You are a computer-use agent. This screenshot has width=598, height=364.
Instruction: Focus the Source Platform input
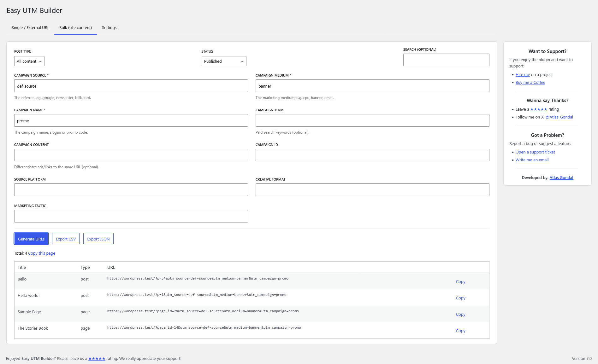tap(131, 190)
